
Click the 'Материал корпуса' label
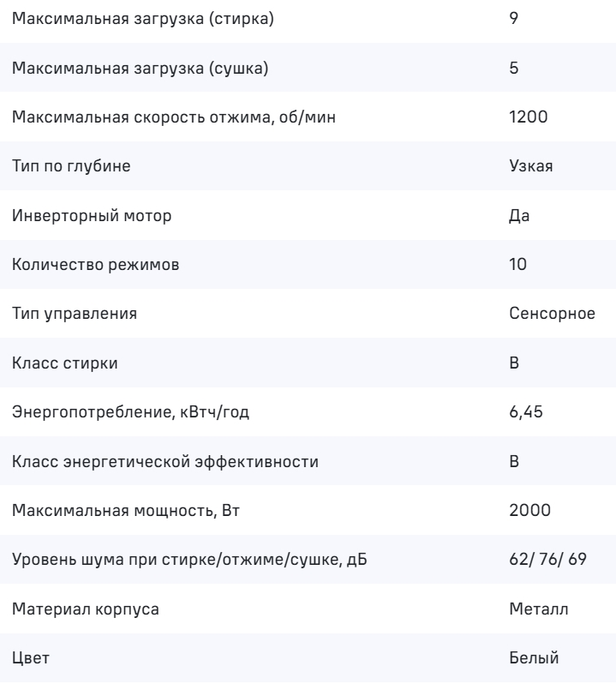tap(86, 610)
